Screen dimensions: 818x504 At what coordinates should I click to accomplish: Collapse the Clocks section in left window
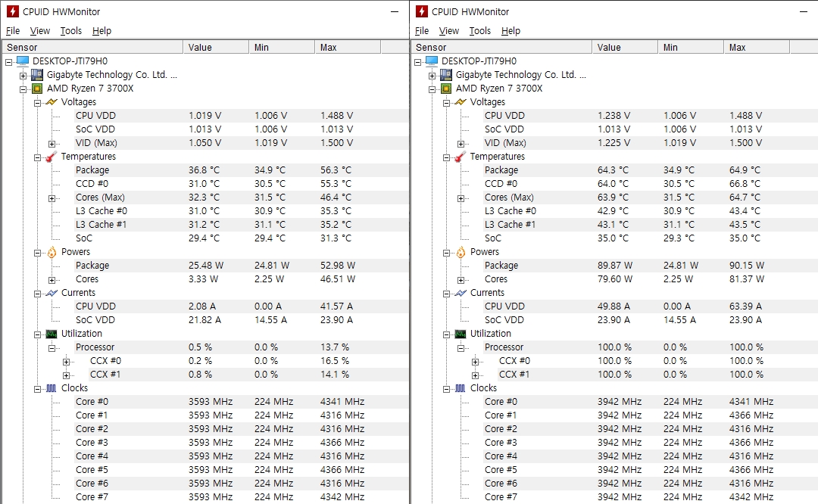click(x=38, y=389)
